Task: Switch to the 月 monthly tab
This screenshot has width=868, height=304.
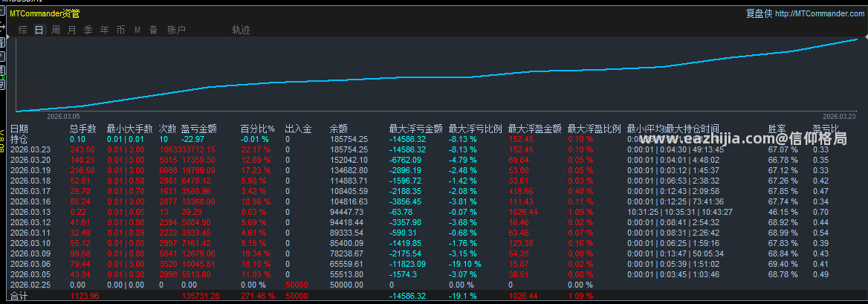Action: point(72,30)
